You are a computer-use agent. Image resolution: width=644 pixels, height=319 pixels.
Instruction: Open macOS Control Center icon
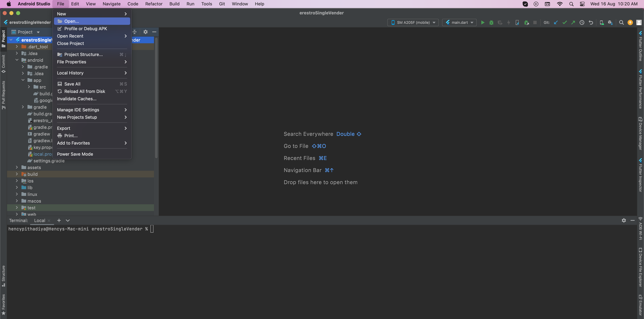tap(582, 4)
